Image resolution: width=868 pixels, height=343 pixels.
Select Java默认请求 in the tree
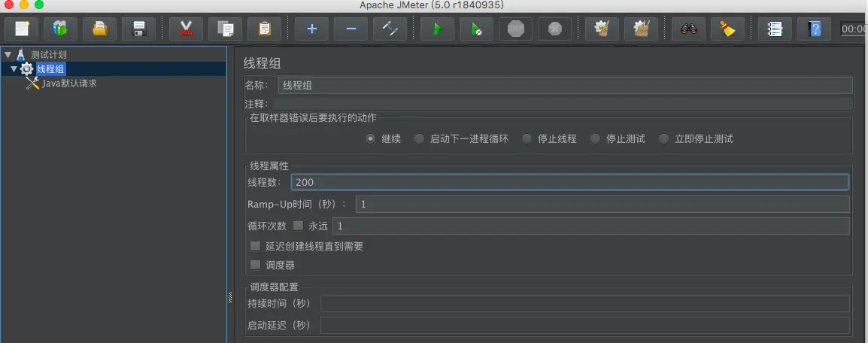pyautogui.click(x=69, y=83)
